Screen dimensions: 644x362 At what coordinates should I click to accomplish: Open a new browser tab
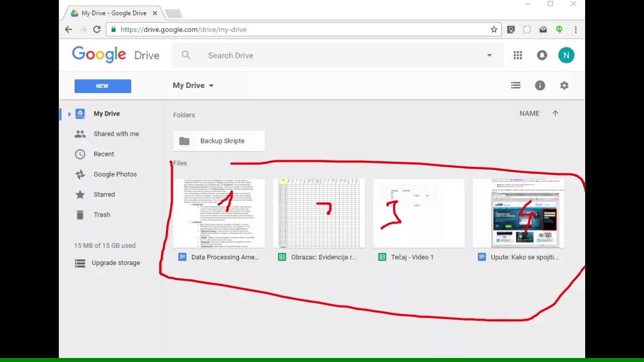pyautogui.click(x=173, y=14)
